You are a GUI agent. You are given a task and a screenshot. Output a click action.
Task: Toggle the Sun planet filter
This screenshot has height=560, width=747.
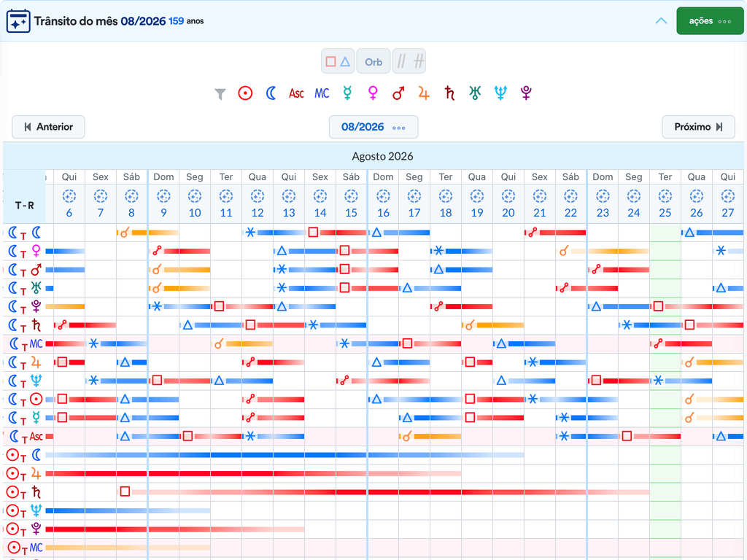(x=245, y=93)
